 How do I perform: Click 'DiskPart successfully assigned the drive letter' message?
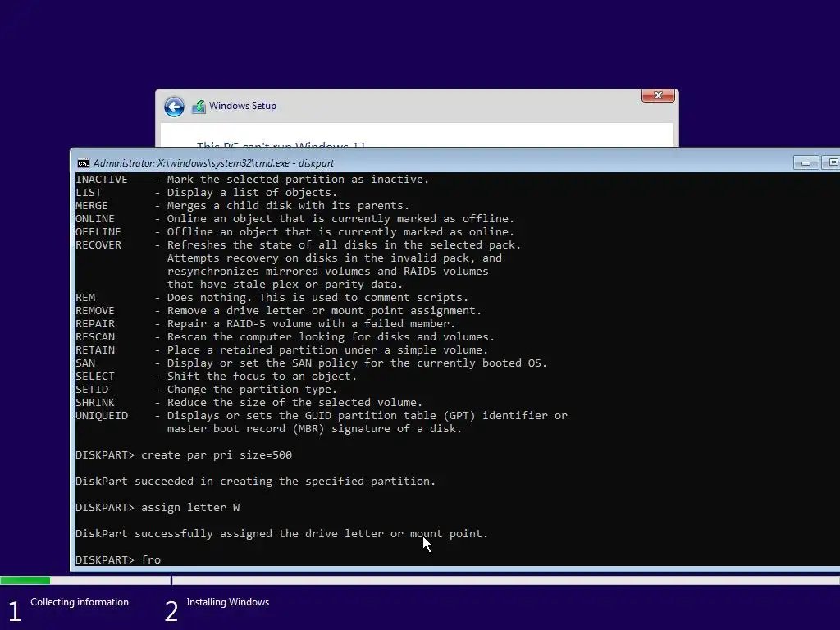[x=282, y=533]
